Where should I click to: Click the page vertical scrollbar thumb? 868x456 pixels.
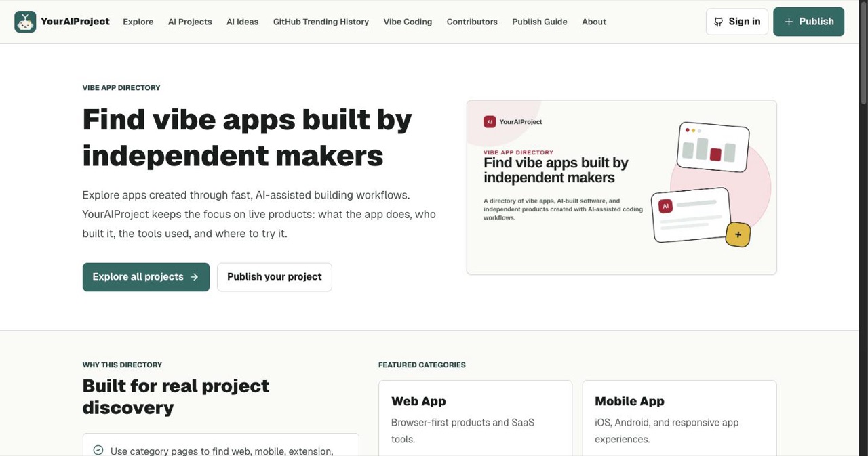864,53
